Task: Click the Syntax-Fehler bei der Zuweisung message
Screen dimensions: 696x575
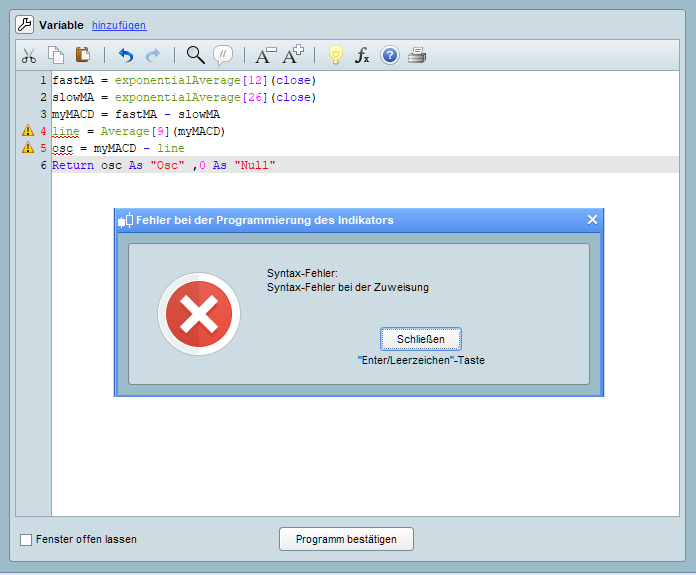Action: click(348, 287)
